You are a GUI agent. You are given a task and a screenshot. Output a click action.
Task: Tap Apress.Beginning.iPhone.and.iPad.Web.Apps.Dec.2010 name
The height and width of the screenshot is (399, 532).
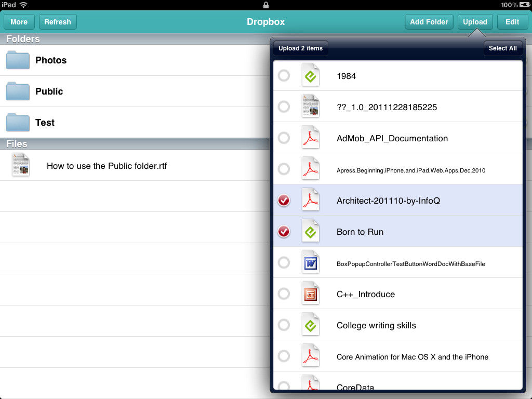tap(411, 170)
